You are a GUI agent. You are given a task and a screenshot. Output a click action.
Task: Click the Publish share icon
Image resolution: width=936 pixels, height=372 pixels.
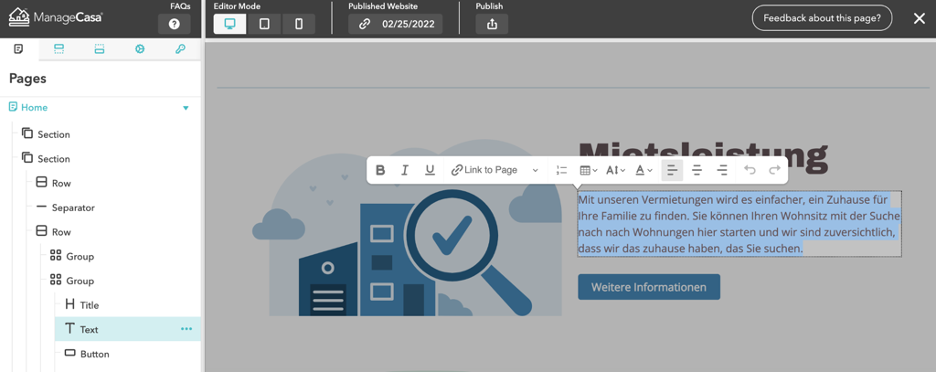[x=492, y=24]
